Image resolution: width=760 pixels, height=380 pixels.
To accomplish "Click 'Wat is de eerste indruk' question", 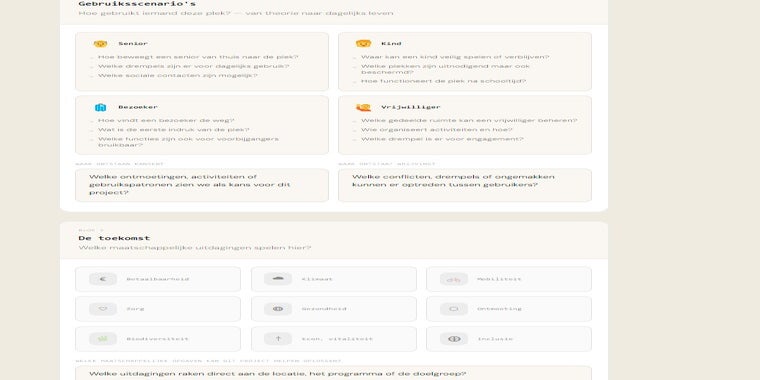I will coord(174,130).
